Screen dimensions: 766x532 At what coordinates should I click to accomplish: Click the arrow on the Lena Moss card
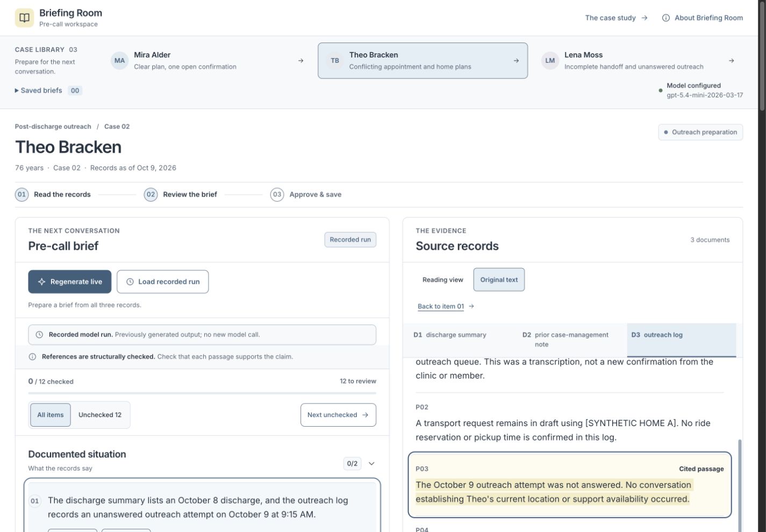(x=732, y=61)
